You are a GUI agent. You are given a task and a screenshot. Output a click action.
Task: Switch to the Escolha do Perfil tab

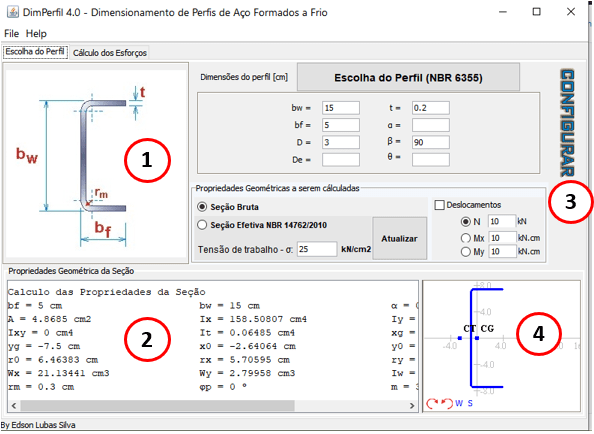(x=35, y=52)
